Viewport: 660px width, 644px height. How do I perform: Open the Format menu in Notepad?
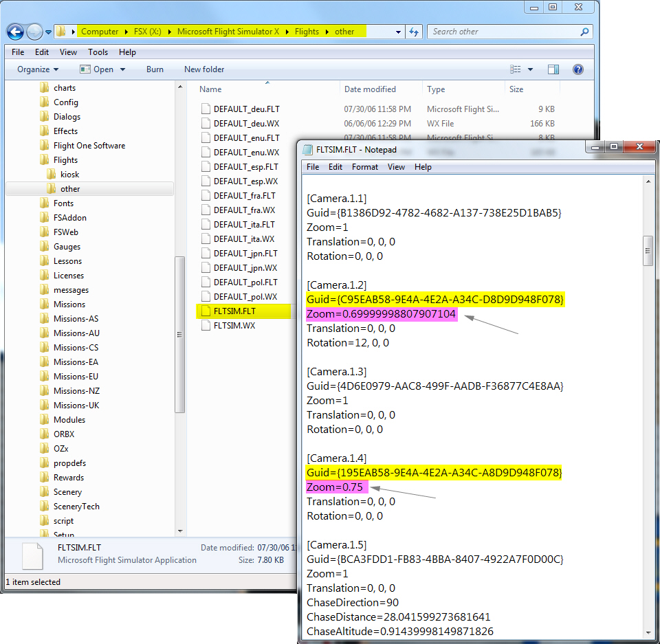point(365,167)
